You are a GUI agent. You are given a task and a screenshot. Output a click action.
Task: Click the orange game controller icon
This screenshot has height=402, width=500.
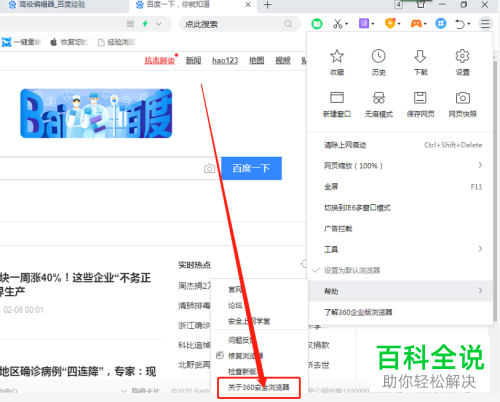[416, 24]
